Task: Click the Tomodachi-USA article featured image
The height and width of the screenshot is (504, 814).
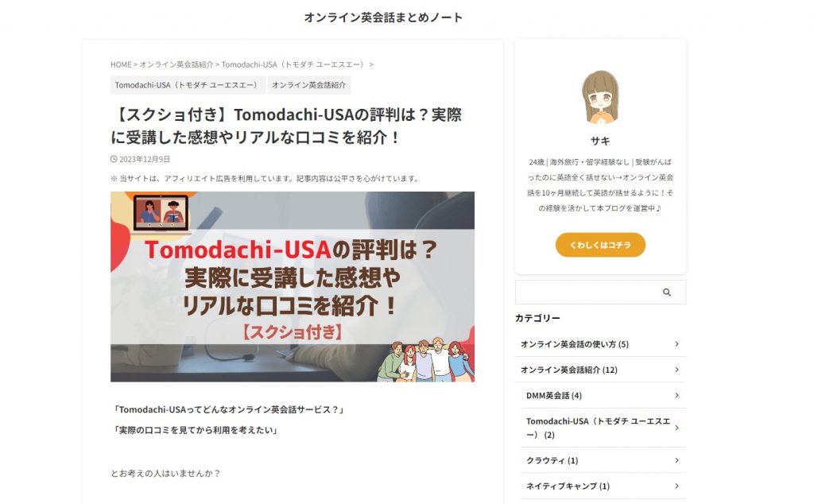Action: pyautogui.click(x=293, y=286)
